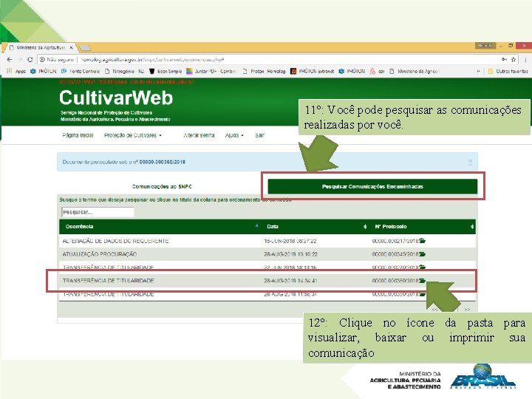Click date 28-AUG-2018 10:10:22
Image resolution: width=532 pixels, height=399 pixels.
[290, 254]
